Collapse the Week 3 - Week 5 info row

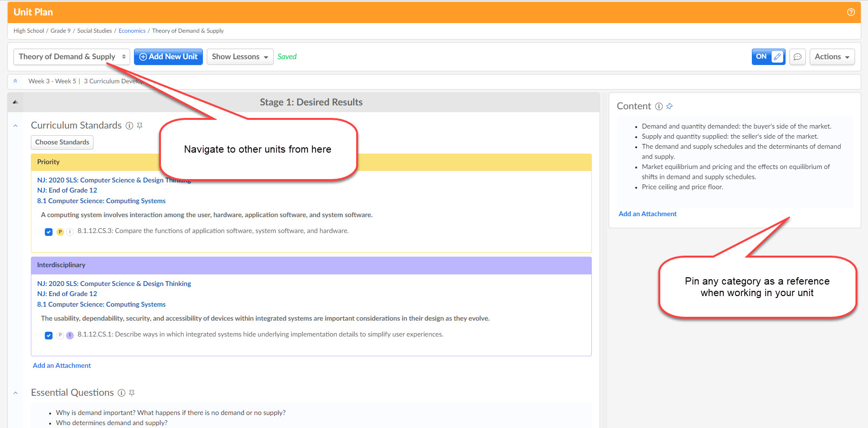click(15, 81)
